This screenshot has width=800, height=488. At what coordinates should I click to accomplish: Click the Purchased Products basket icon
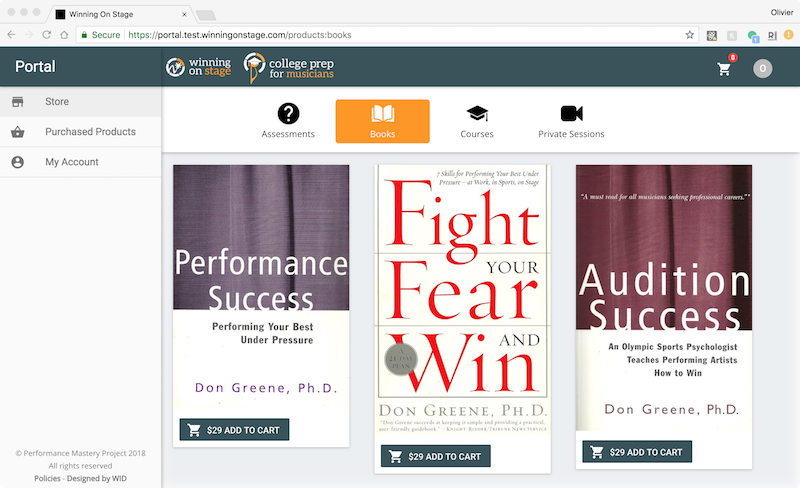point(18,132)
